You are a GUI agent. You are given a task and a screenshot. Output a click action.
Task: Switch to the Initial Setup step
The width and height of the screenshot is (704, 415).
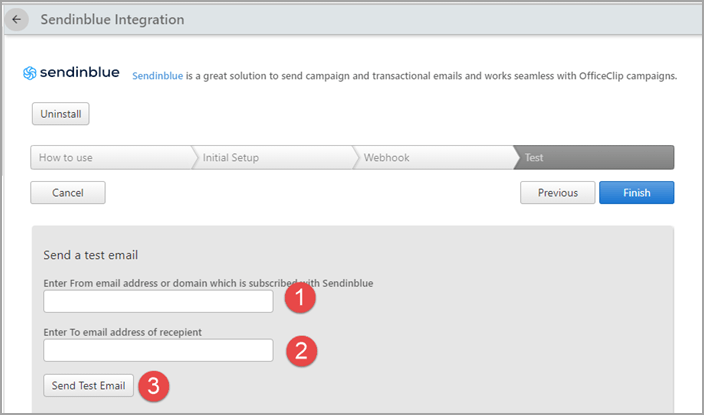(x=273, y=158)
